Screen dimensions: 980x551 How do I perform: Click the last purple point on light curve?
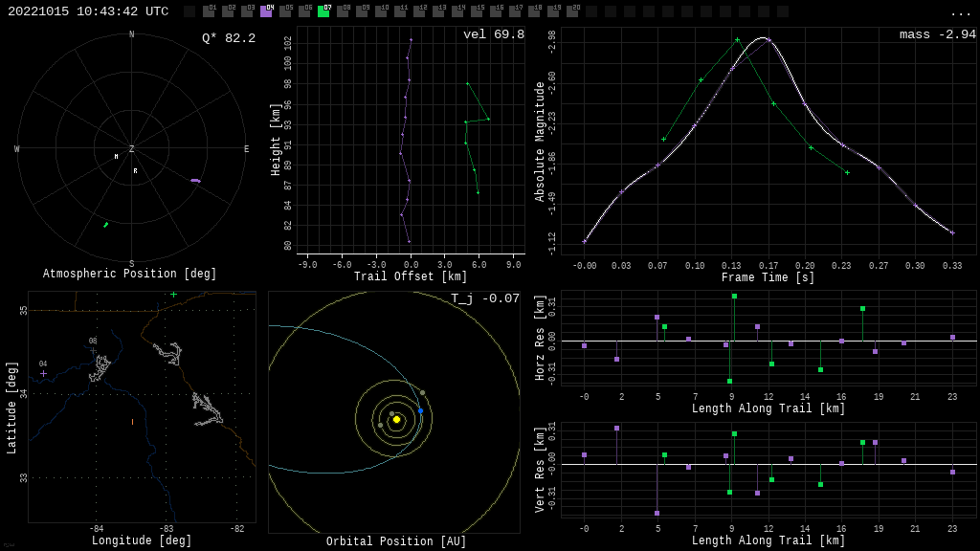pos(952,233)
